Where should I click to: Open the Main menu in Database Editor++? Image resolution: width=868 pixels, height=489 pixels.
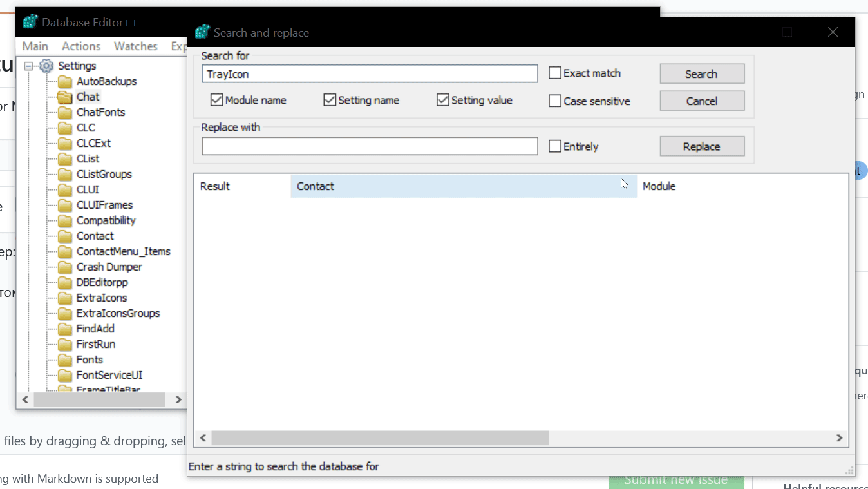pyautogui.click(x=35, y=46)
